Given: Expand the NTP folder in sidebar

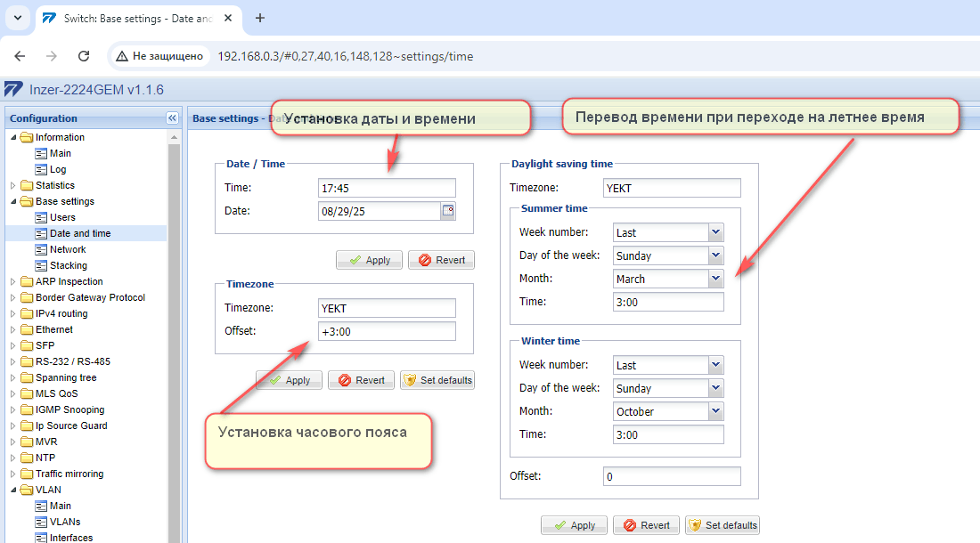Looking at the screenshot, I should (x=12, y=458).
